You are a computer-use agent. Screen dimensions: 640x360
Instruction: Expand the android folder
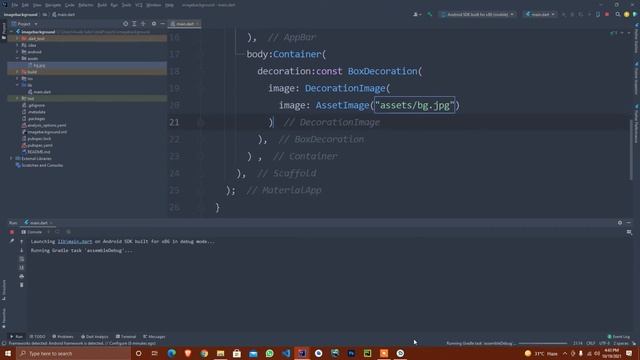[x=17, y=52]
